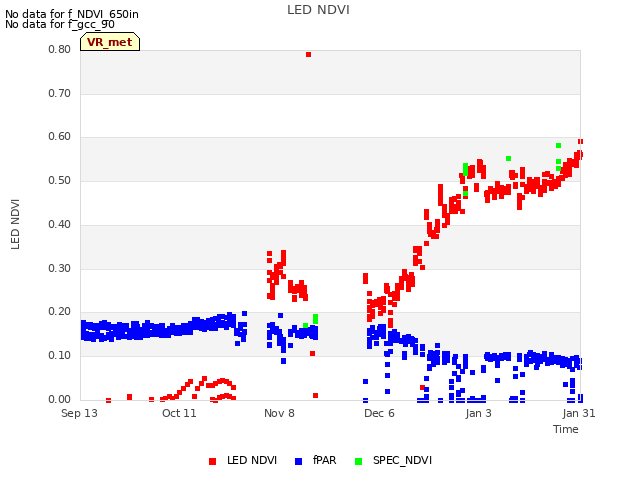Click the vertical LED NDVI axis label
This screenshot has width=640, height=480.
(x=15, y=224)
